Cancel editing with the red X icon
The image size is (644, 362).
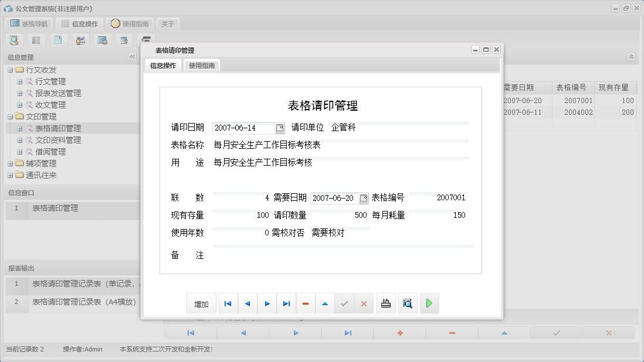click(x=364, y=303)
